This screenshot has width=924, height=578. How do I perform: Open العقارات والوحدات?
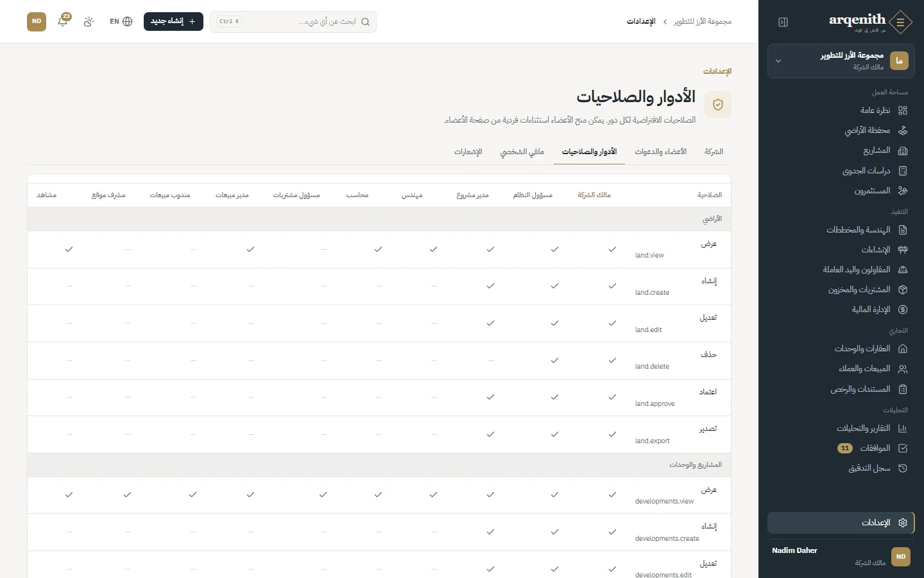point(841,349)
